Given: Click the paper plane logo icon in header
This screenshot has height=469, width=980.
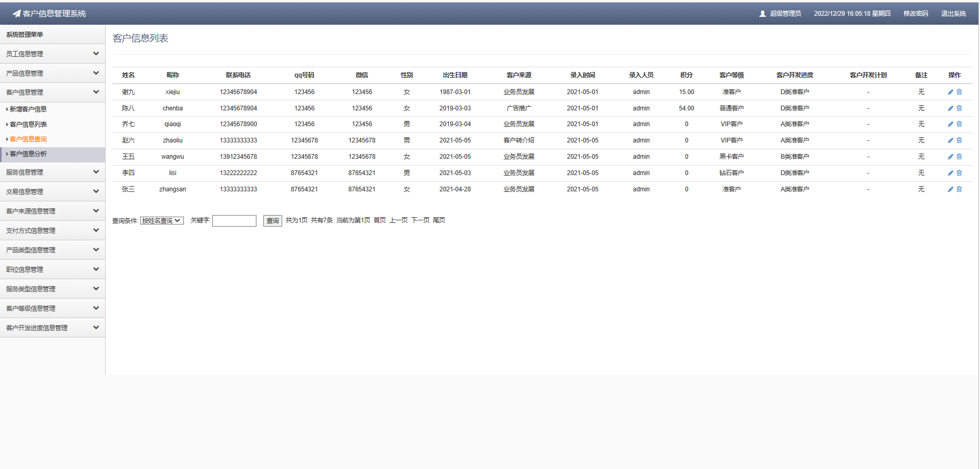Looking at the screenshot, I should click(x=16, y=14).
